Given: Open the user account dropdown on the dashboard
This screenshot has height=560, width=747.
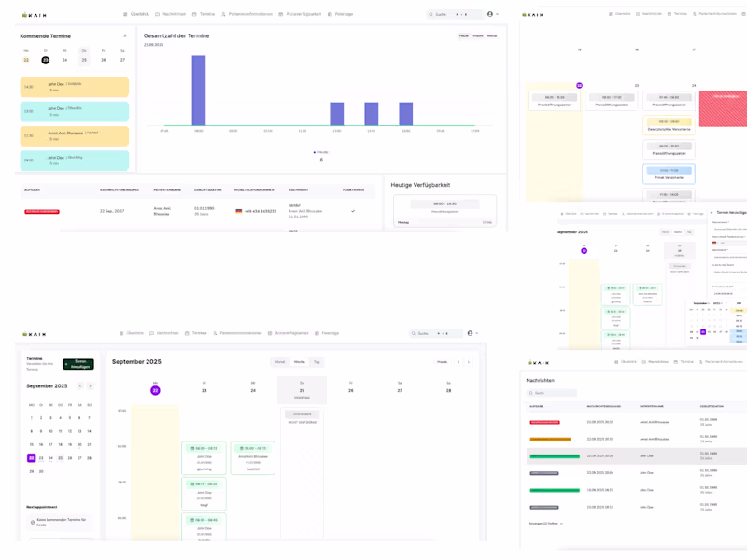Looking at the screenshot, I should (x=493, y=14).
